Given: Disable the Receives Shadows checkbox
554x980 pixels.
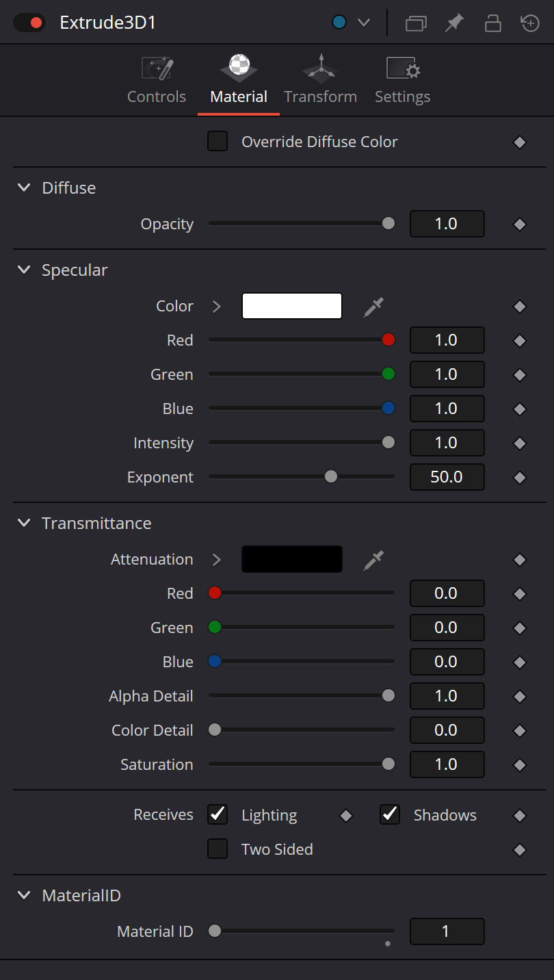Looking at the screenshot, I should [390, 814].
